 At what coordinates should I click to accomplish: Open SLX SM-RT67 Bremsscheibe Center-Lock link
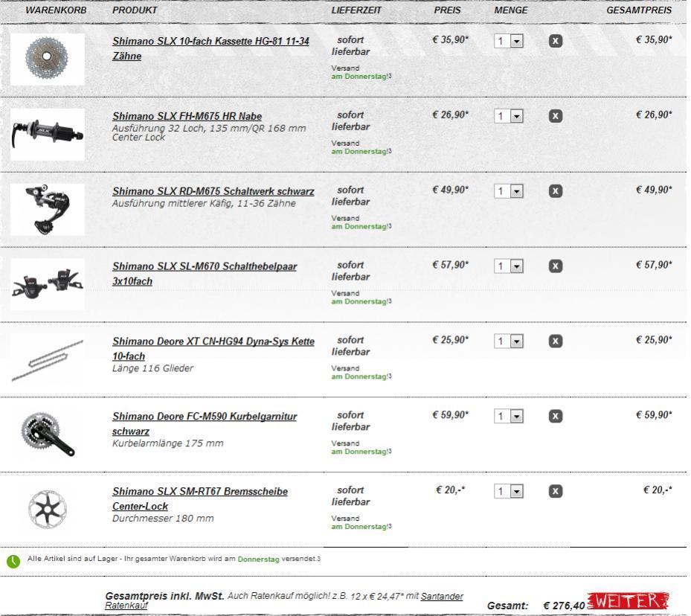point(200,498)
